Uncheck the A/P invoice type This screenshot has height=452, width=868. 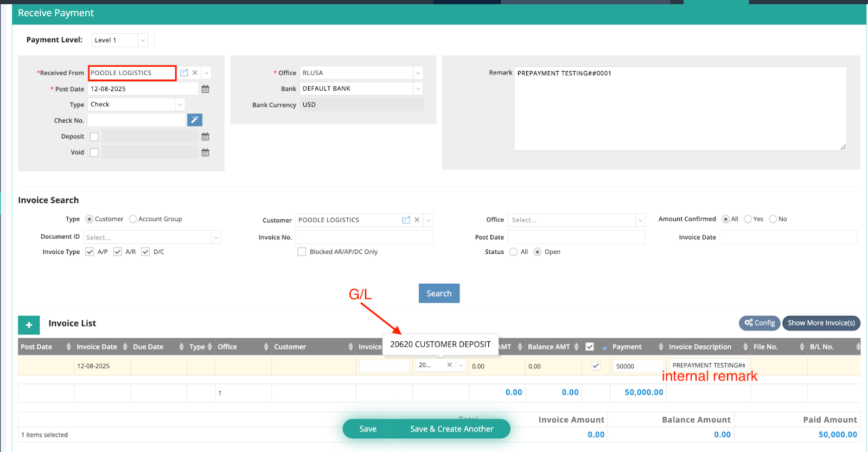(90, 252)
